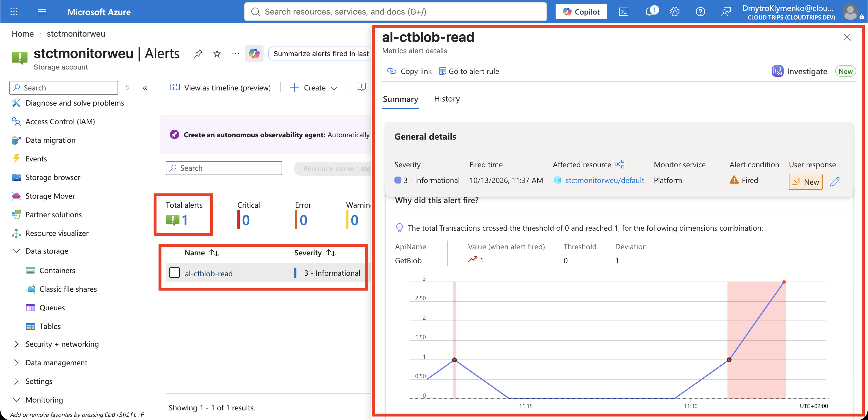868x420 pixels.
Task: Toggle sidebar expand/collapse all arrows
Action: coord(127,88)
